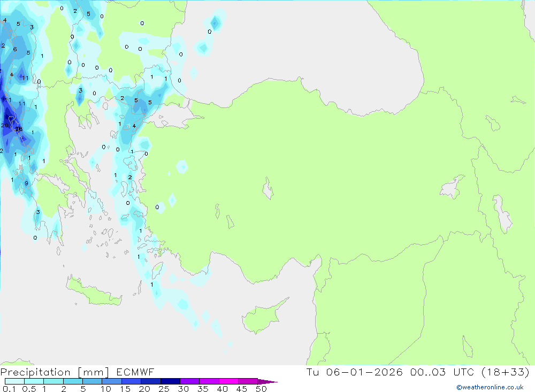Open the weatheronline.co.uk copyright link

click(490, 387)
